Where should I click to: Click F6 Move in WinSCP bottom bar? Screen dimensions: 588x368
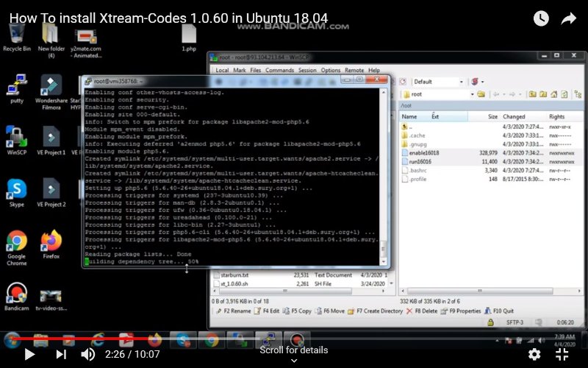(329, 311)
